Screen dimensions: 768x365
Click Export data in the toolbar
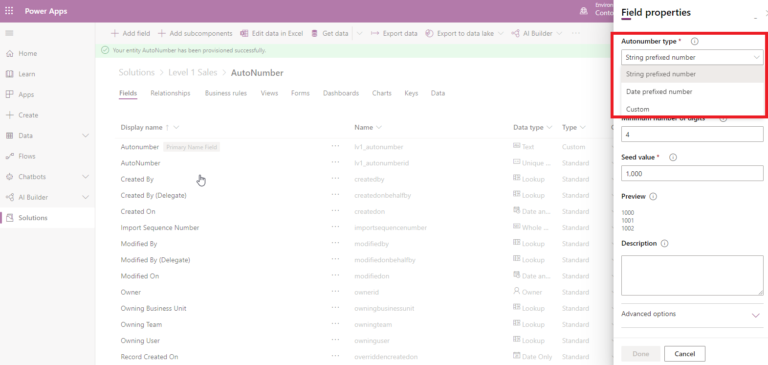tap(394, 33)
